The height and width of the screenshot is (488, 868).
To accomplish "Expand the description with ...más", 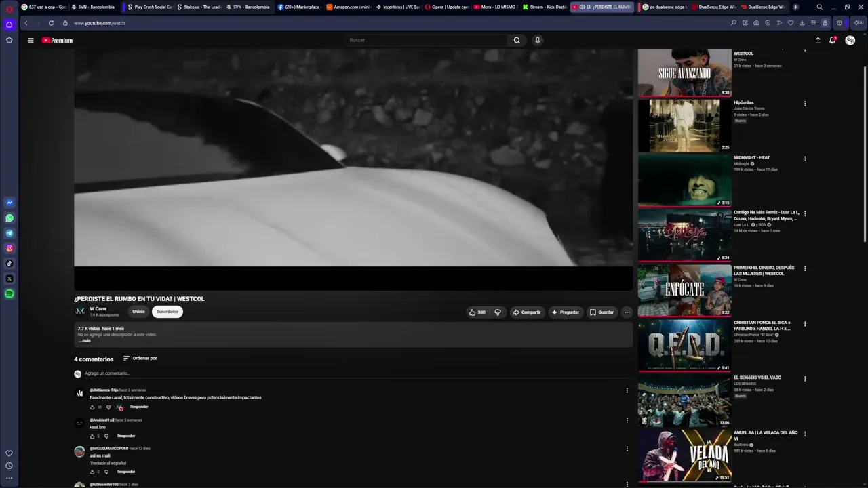I will click(84, 340).
